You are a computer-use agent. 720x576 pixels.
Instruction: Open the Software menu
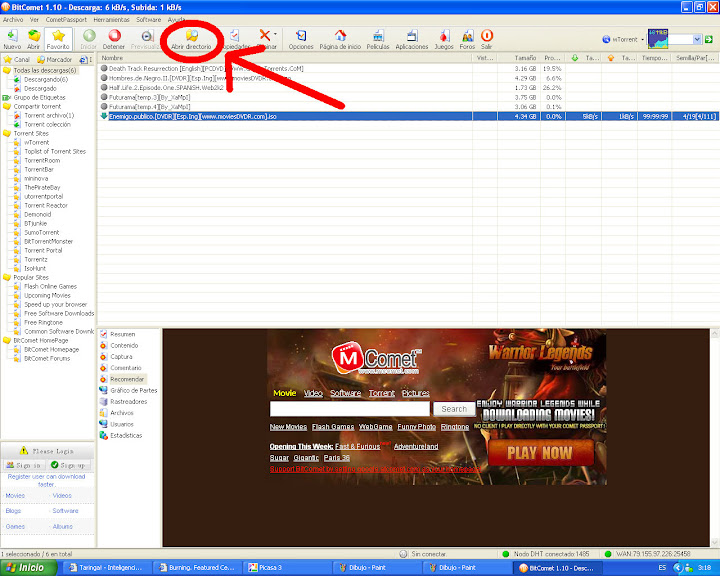(x=149, y=20)
